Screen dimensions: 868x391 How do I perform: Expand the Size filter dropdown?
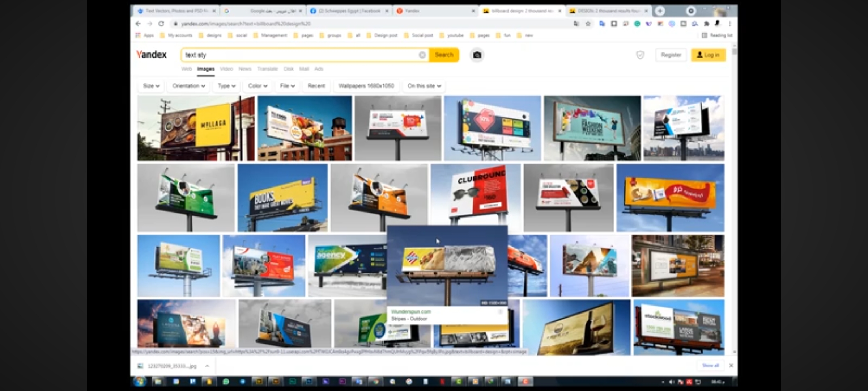click(x=151, y=86)
